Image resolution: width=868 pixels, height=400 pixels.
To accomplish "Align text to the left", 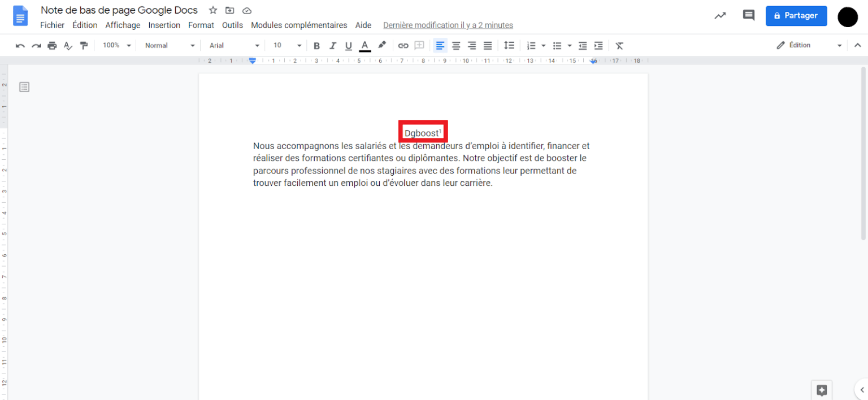I will tap(440, 46).
